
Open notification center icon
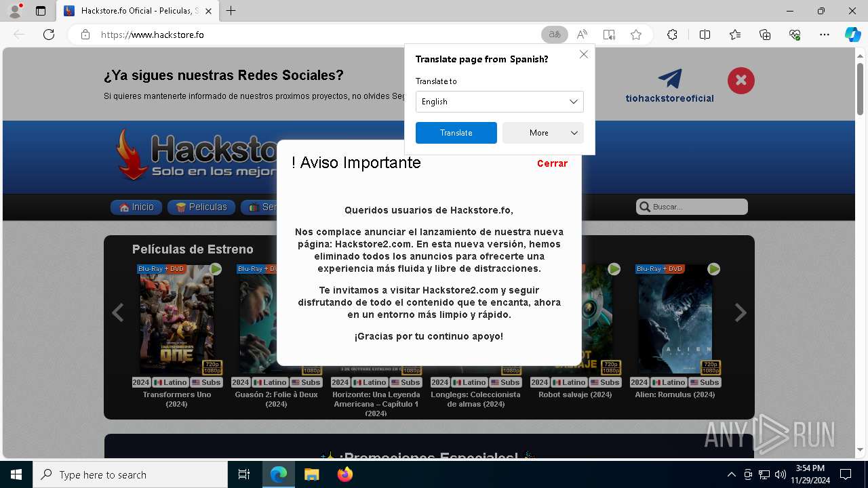(x=846, y=474)
